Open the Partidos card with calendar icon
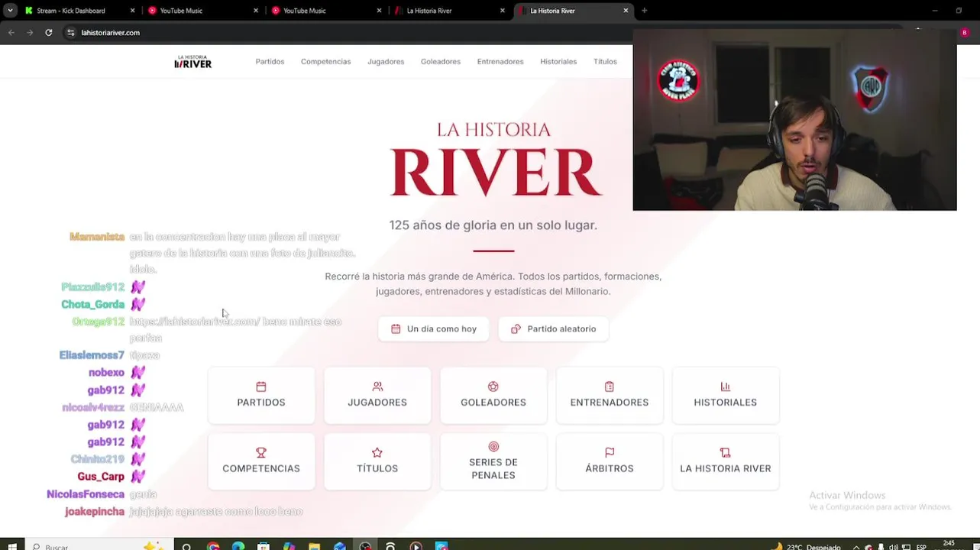The image size is (980, 550). pos(261,395)
